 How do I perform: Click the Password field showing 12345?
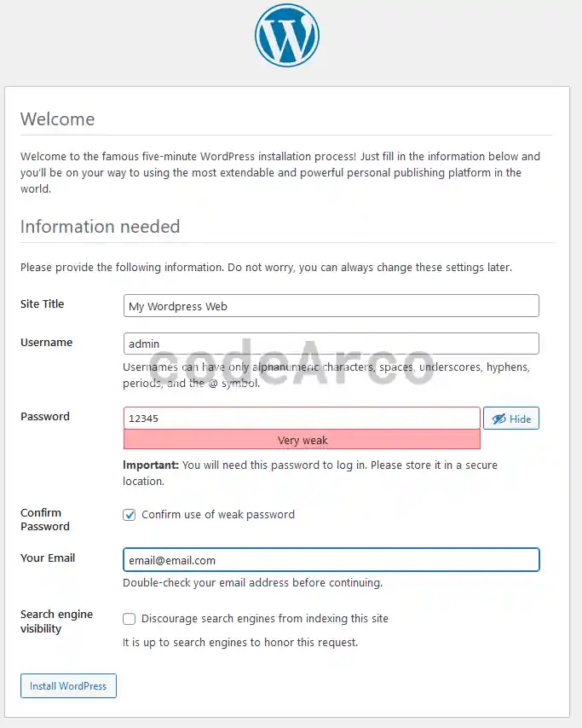[302, 418]
